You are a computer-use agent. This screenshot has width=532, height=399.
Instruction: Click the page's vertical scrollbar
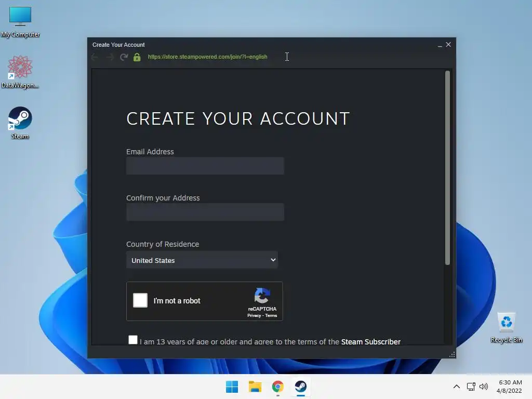tap(447, 168)
